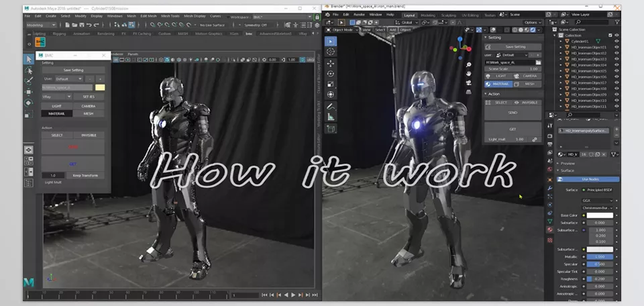Click the zoom magnifier in Blender viewport

click(469, 65)
